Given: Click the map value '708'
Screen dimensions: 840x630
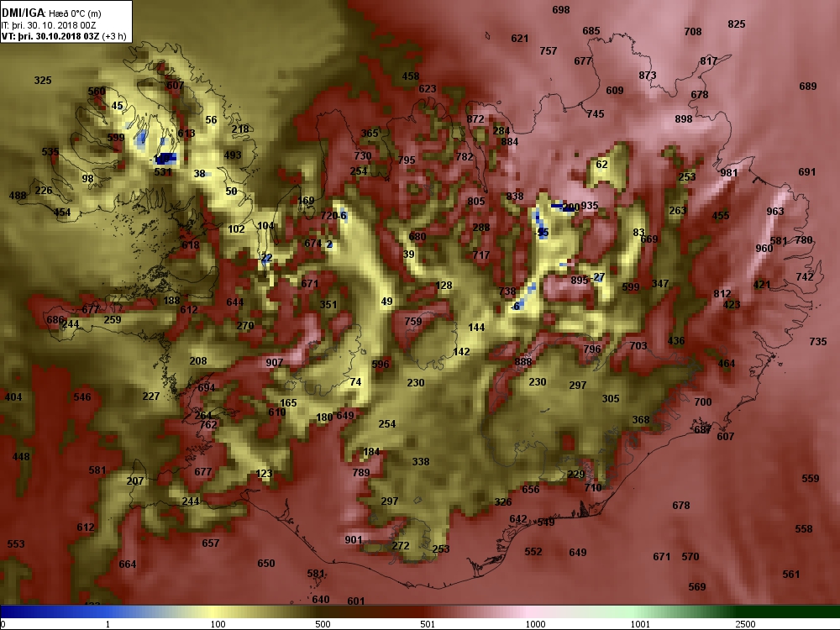Looking at the screenshot, I should point(693,32).
